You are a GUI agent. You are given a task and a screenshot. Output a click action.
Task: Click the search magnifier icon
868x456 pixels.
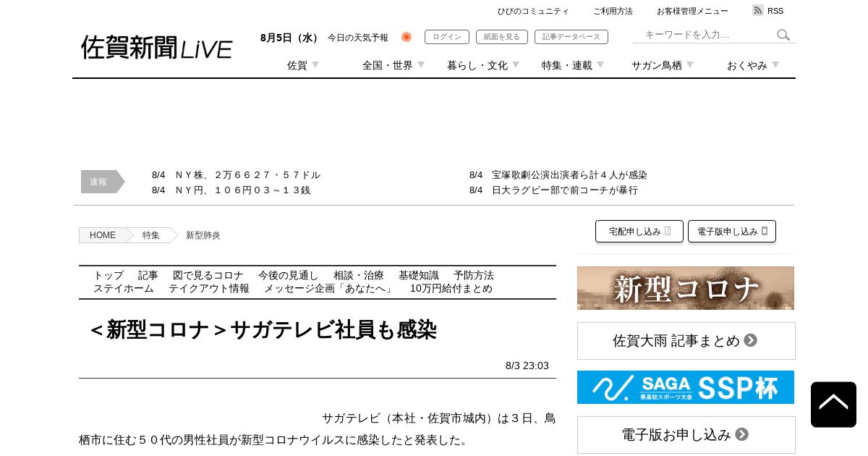pos(783,35)
